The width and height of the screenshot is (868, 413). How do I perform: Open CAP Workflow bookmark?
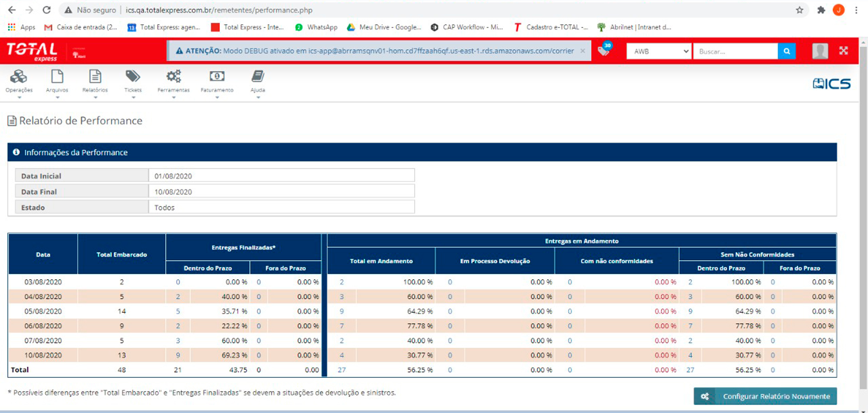(467, 27)
